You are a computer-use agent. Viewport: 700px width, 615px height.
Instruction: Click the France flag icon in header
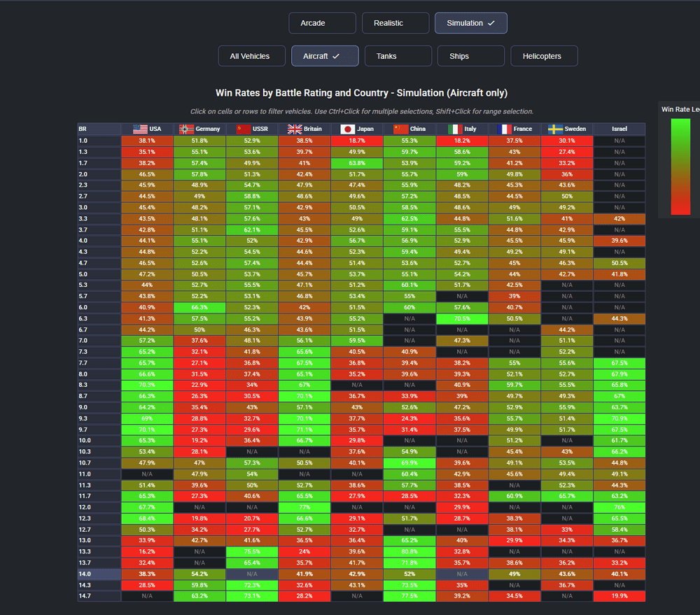pyautogui.click(x=504, y=129)
